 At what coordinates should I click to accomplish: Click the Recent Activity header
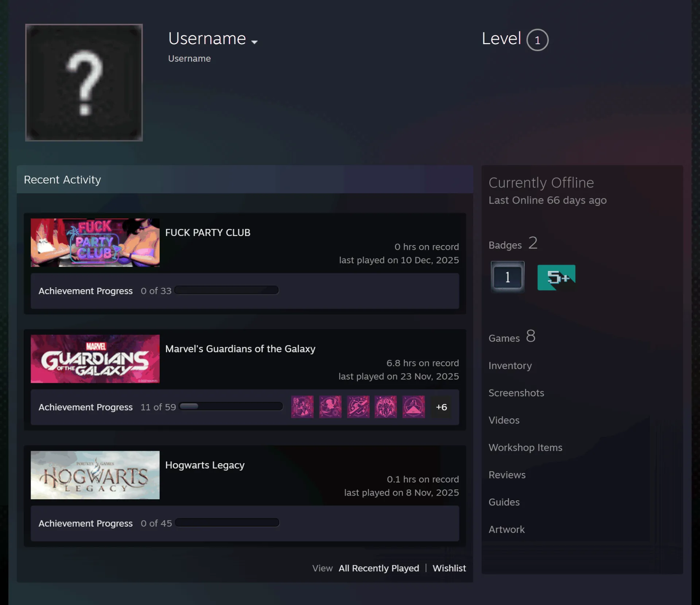[x=245, y=179]
